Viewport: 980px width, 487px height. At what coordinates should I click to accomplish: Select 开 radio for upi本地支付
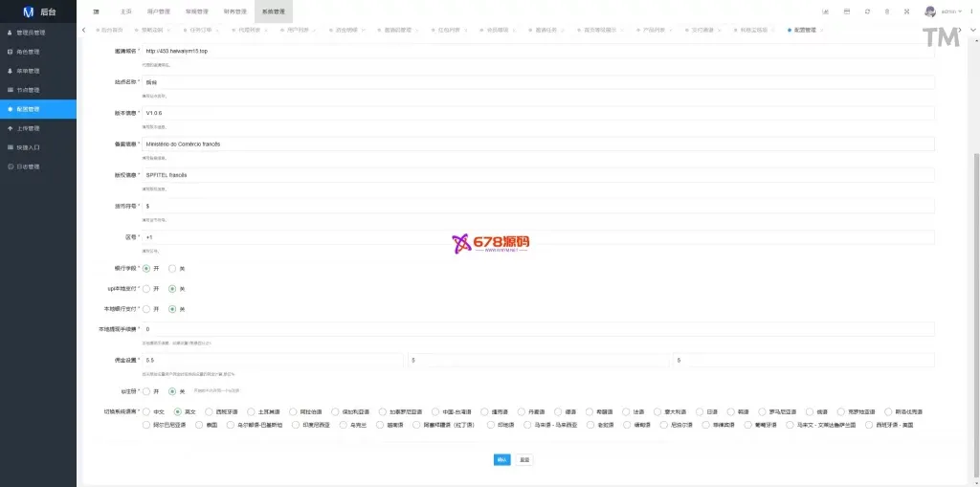146,288
